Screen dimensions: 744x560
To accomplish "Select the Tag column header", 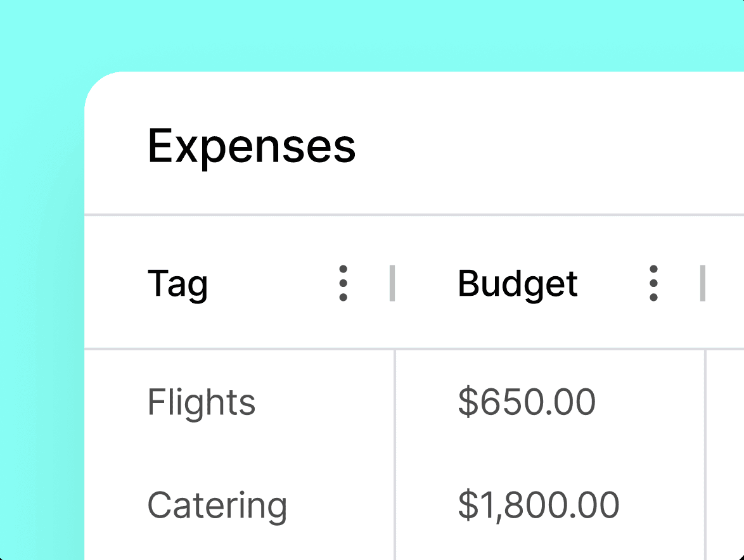I will [x=178, y=283].
